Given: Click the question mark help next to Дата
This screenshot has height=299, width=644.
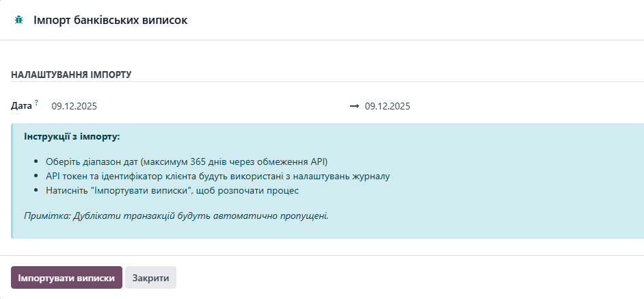Looking at the screenshot, I should [36, 103].
